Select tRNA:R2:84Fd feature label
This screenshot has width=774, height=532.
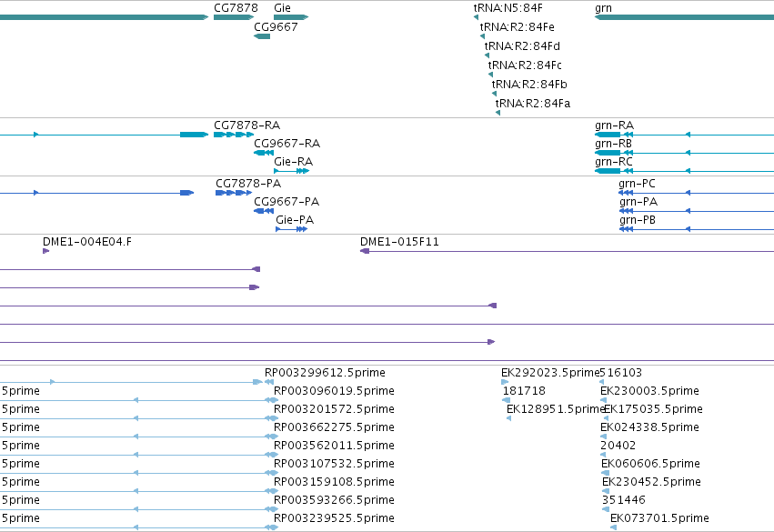pos(522,45)
